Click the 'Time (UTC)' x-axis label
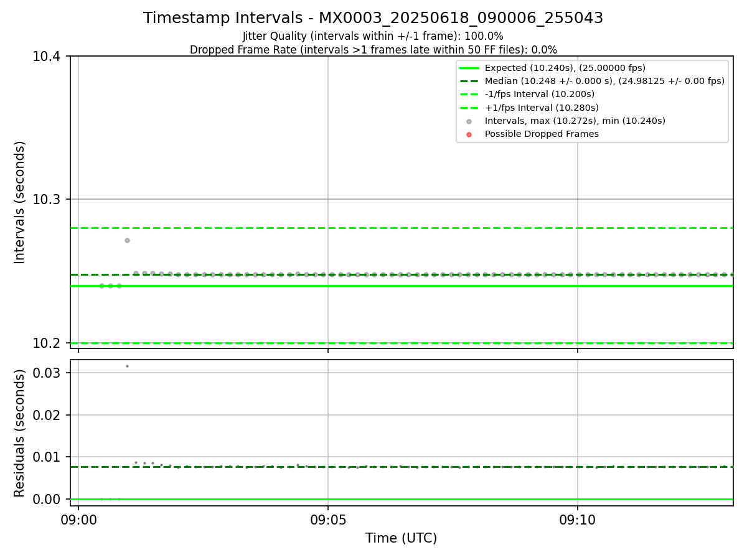This screenshot has height=560, width=747. point(402,538)
